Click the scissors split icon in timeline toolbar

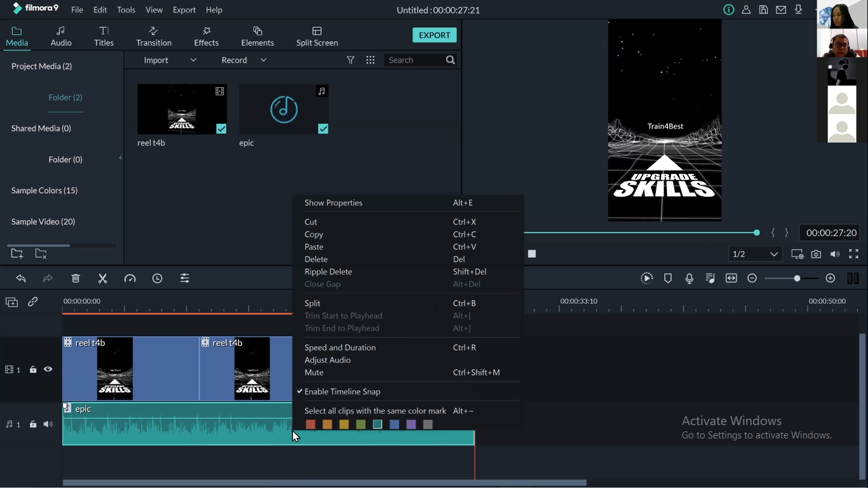(x=102, y=278)
